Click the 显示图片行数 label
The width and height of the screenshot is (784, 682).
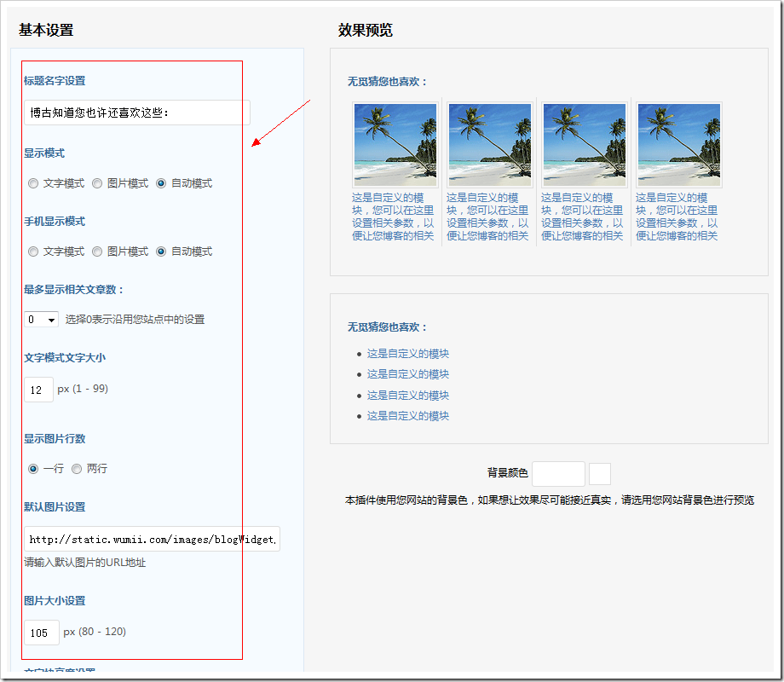(55, 439)
